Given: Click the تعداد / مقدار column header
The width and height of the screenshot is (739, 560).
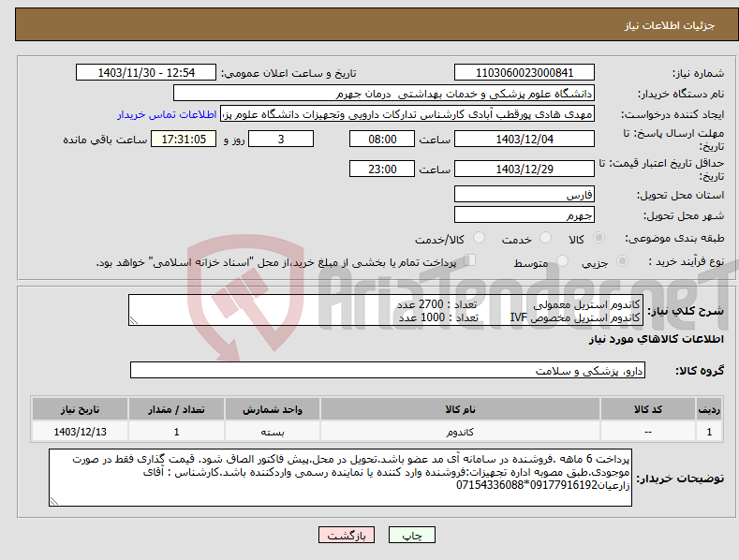Looking at the screenshot, I should [176, 409].
